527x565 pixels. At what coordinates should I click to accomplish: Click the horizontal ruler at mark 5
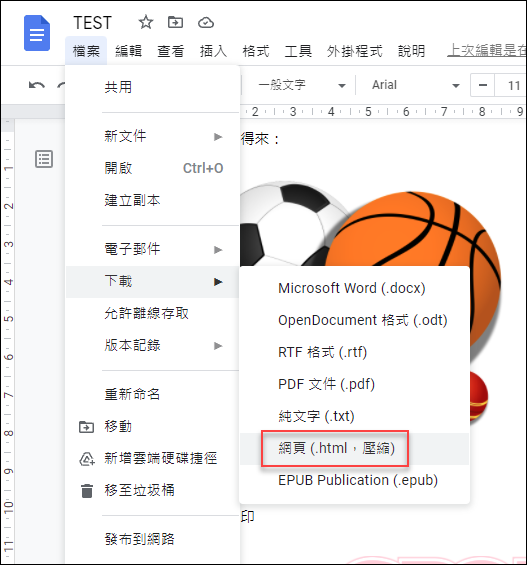(x=368, y=112)
